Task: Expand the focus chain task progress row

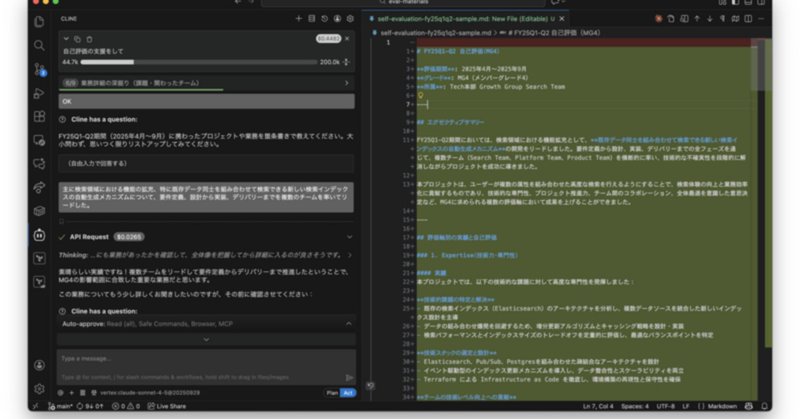Action: tap(206, 83)
